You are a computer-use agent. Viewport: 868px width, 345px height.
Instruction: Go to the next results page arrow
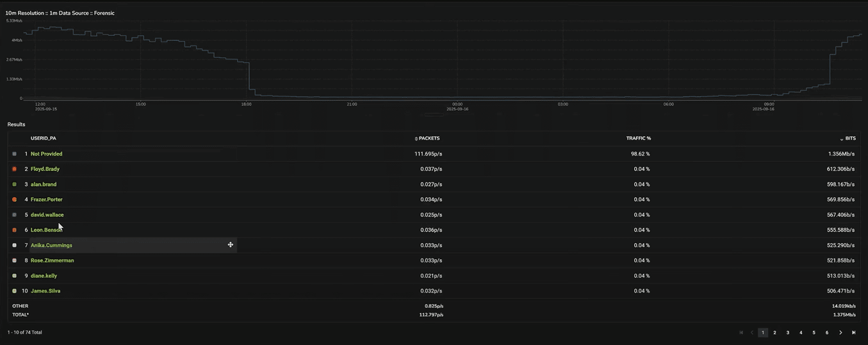[x=840, y=333]
